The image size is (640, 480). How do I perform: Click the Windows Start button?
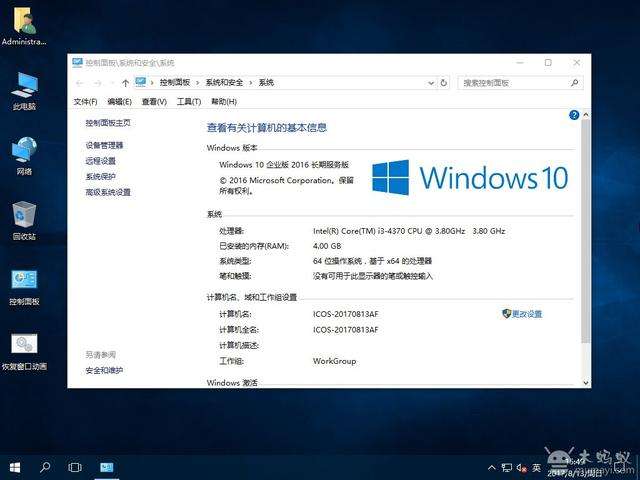(x=15, y=467)
